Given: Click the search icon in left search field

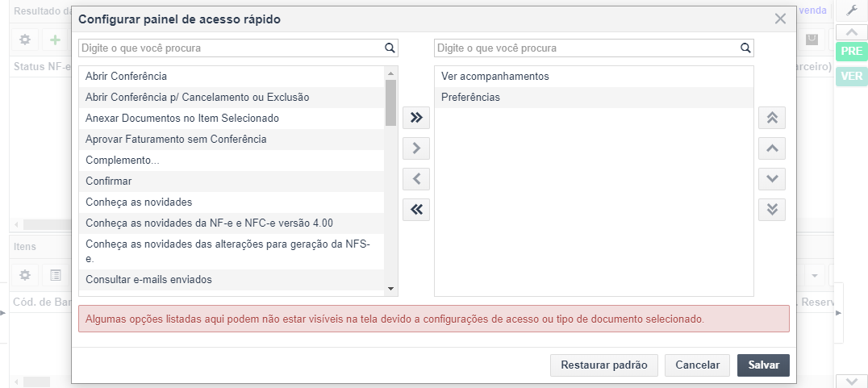Looking at the screenshot, I should click(390, 48).
